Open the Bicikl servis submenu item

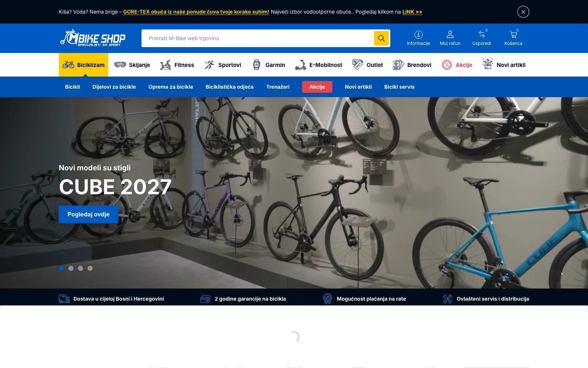399,87
